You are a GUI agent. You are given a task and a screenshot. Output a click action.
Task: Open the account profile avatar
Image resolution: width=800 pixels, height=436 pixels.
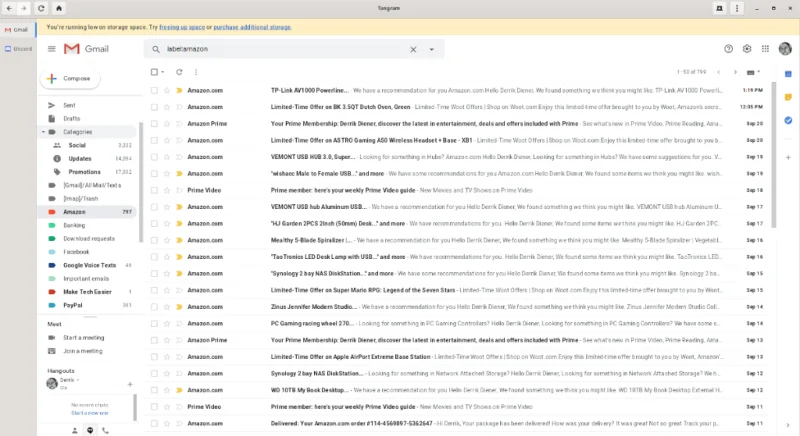785,49
